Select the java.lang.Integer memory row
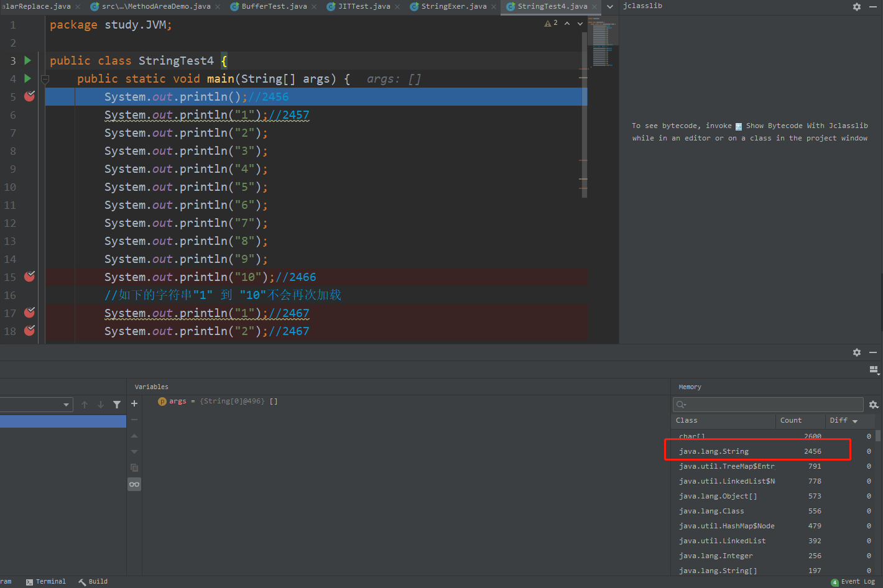Screen dimensions: 883x588 click(x=774, y=556)
